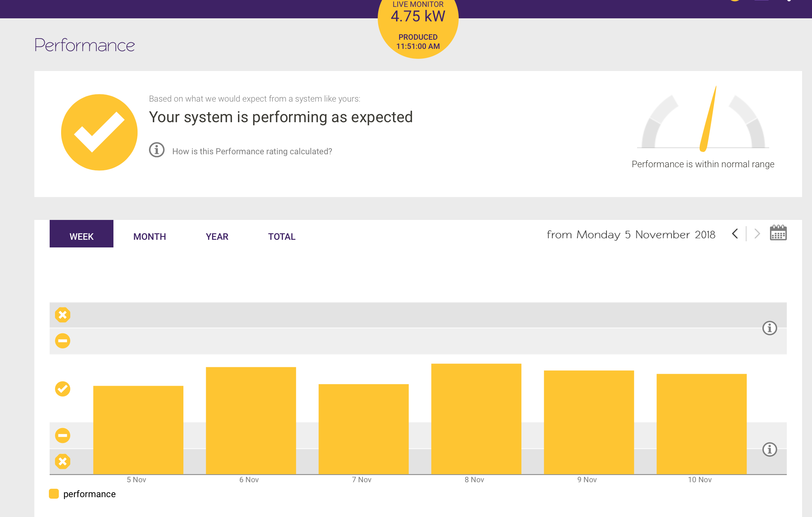This screenshot has width=812, height=517.
Task: Toggle the yellow performance legend swatch
Action: [x=54, y=494]
